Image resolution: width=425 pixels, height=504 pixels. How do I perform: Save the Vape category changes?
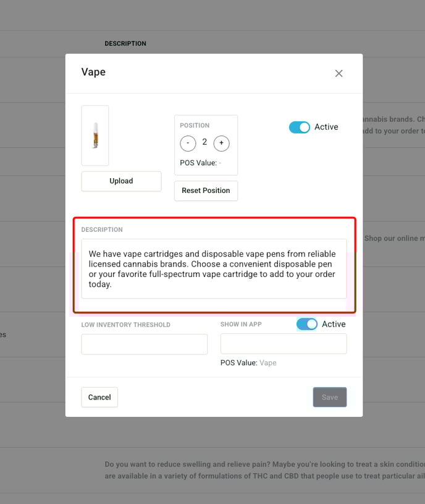coord(330,398)
